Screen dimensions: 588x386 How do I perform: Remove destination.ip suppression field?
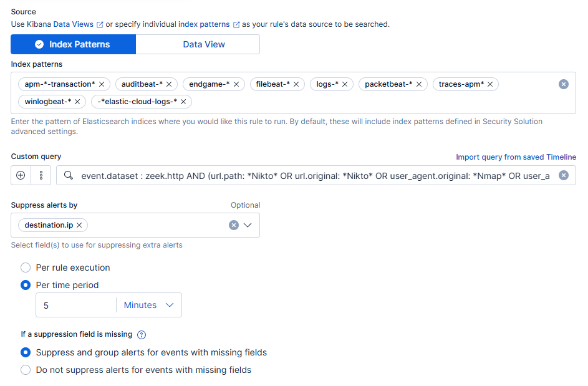(79, 225)
